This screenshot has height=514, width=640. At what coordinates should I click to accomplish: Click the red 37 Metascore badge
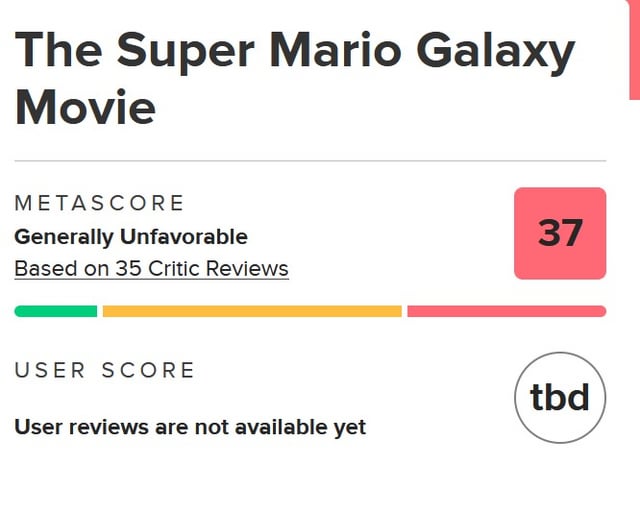(x=559, y=233)
